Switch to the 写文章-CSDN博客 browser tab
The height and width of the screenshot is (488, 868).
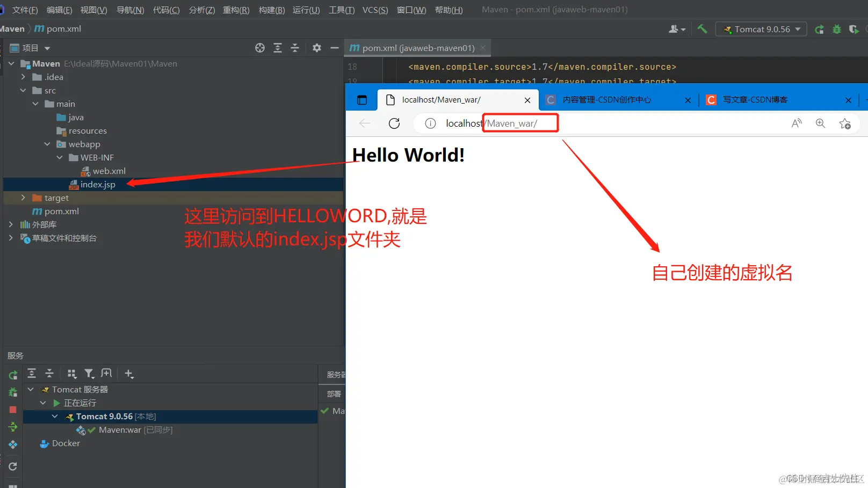(779, 100)
